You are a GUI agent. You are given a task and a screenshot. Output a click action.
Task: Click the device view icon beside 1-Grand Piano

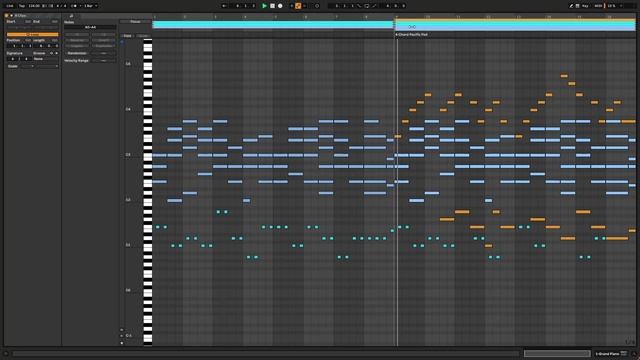coord(624,353)
